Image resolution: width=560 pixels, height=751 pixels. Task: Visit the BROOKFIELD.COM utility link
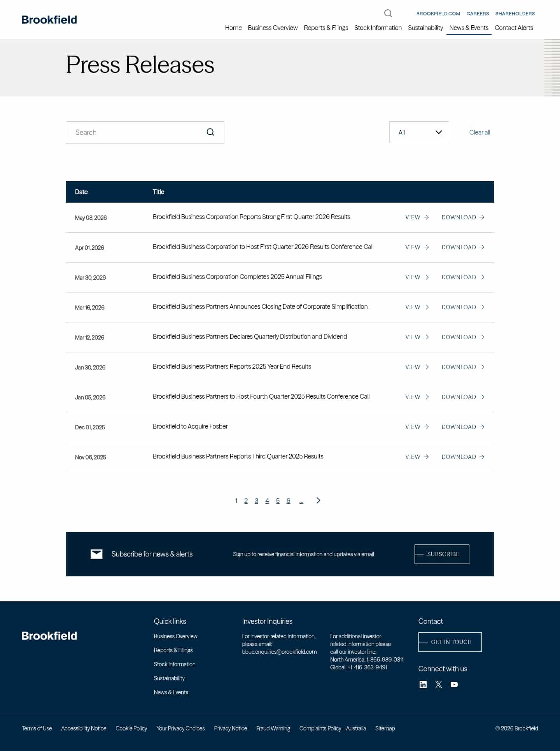click(x=438, y=14)
